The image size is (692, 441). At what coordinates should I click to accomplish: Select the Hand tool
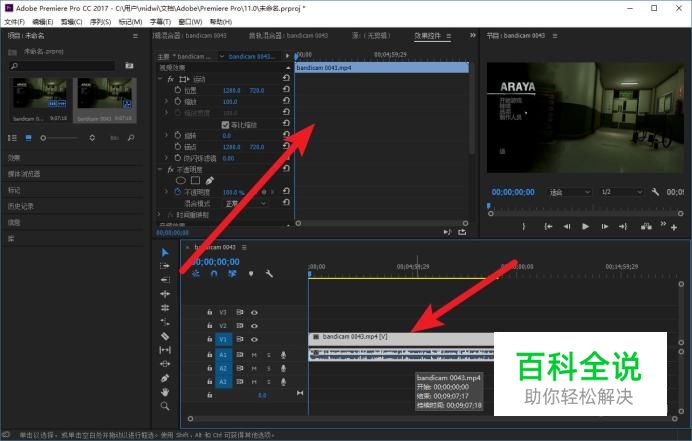tap(165, 392)
